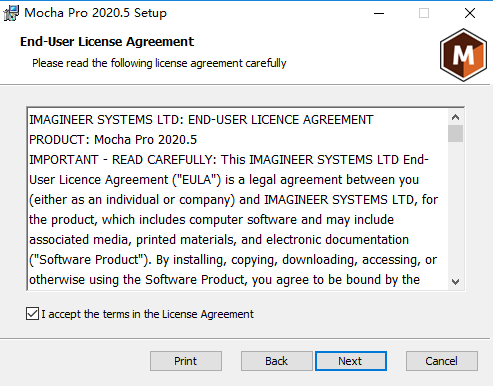Click the 'End-User License Agreement' heading
Screen dimensions: 493x386
[107, 42]
